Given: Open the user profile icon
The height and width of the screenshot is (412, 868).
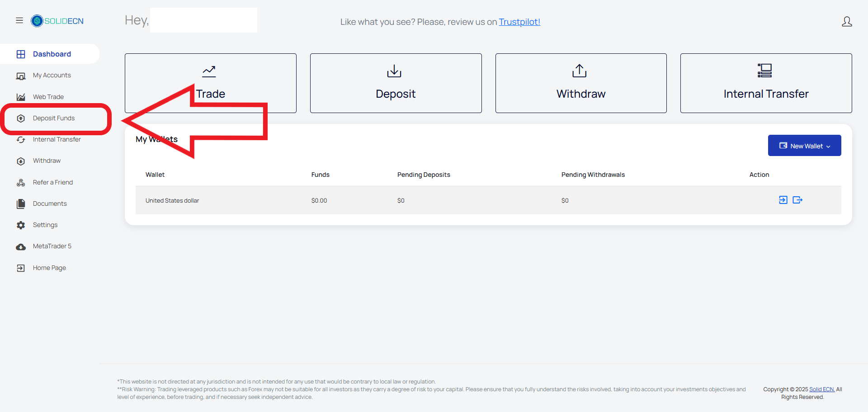Looking at the screenshot, I should coord(847,21).
